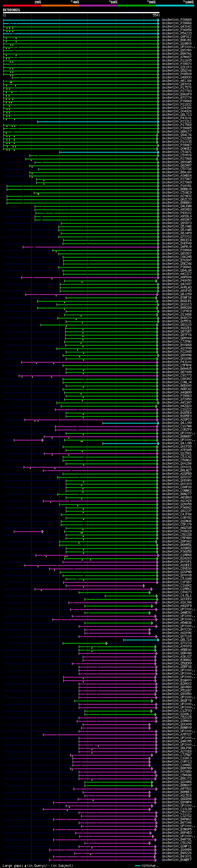Select the UniRef100_C9S773 label

pos(177,375)
